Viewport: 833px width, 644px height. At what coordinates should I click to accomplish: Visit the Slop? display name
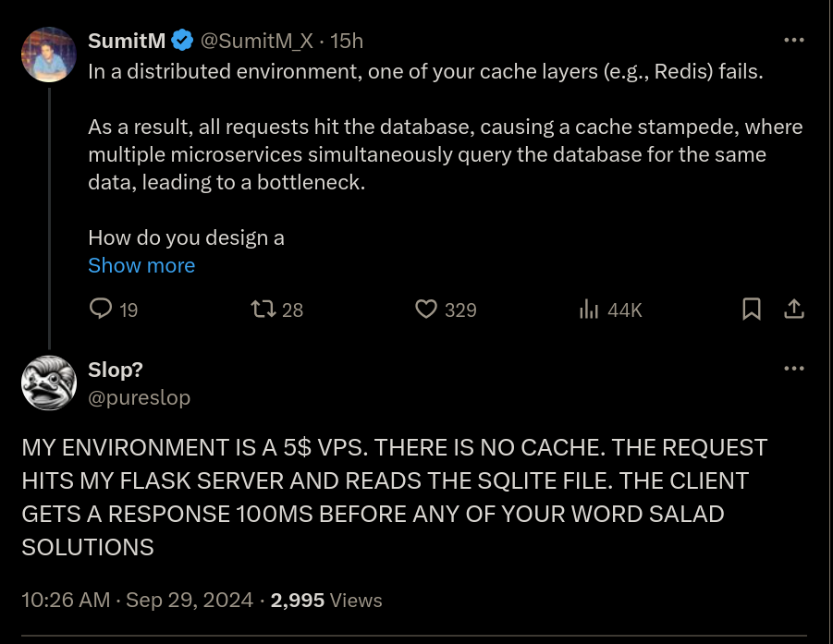point(116,370)
